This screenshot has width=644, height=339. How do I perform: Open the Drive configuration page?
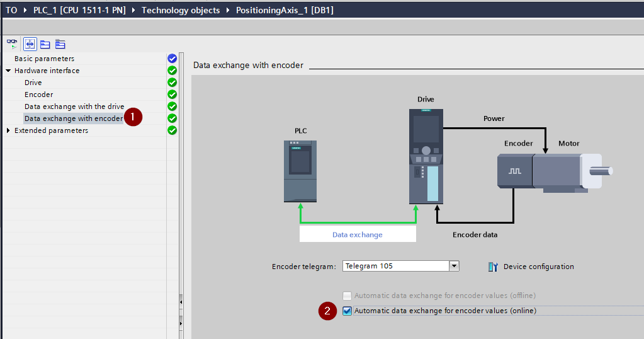[33, 82]
